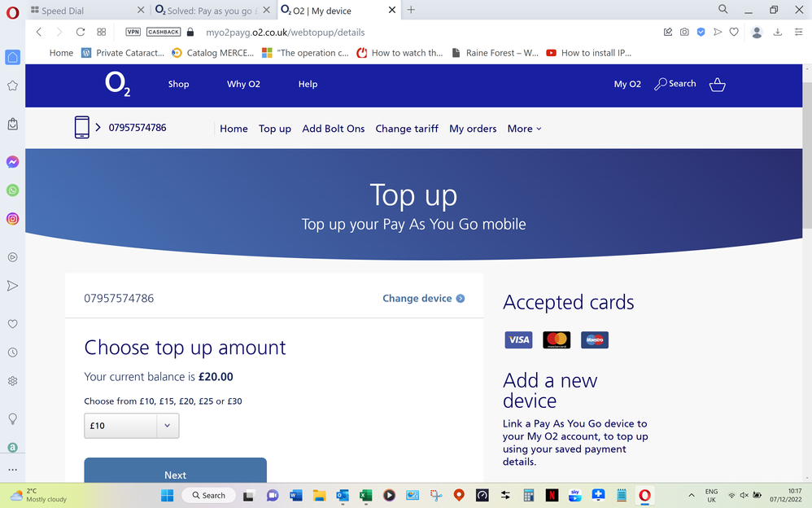Open the O2 shopping basket icon
The width and height of the screenshot is (812, 508).
tap(717, 85)
